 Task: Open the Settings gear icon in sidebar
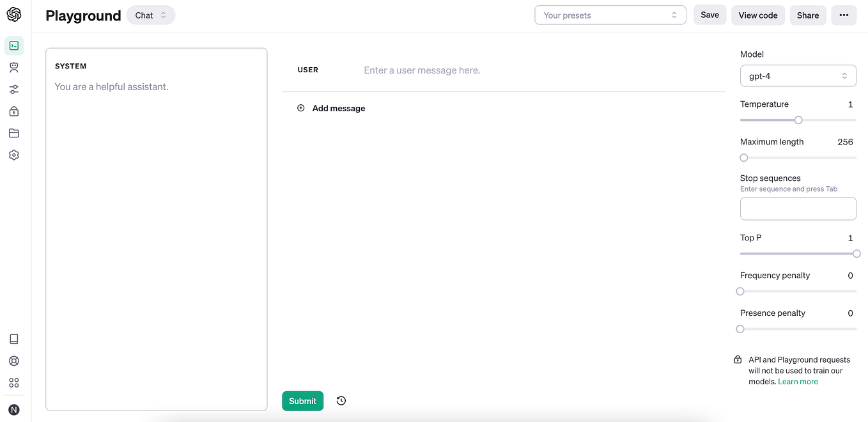tap(14, 155)
